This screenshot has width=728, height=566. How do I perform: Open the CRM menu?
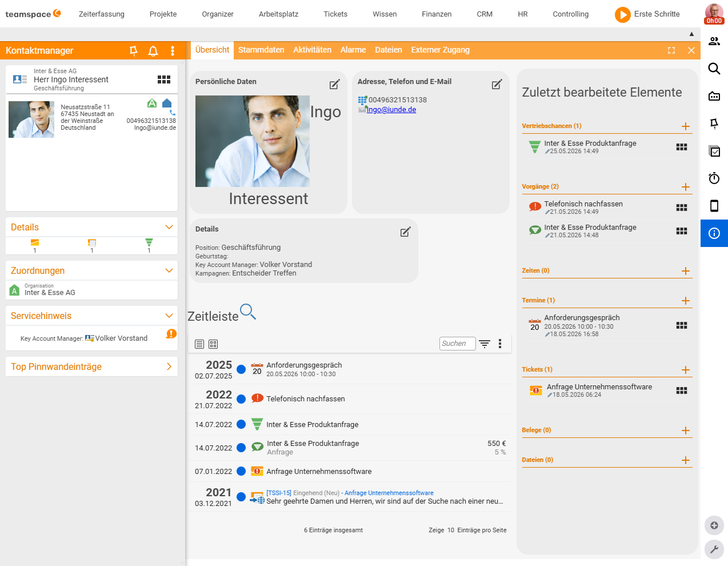(x=485, y=14)
